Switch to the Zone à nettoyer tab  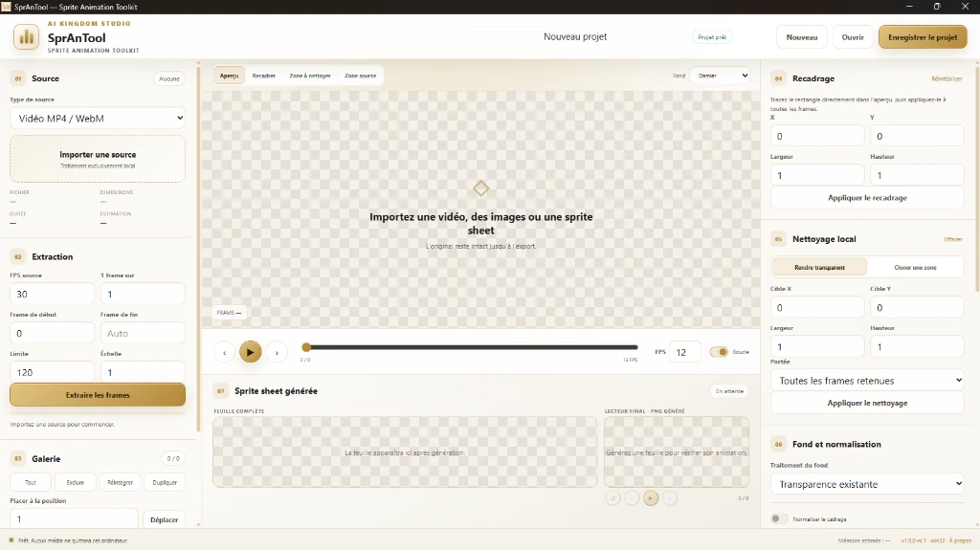pos(310,76)
